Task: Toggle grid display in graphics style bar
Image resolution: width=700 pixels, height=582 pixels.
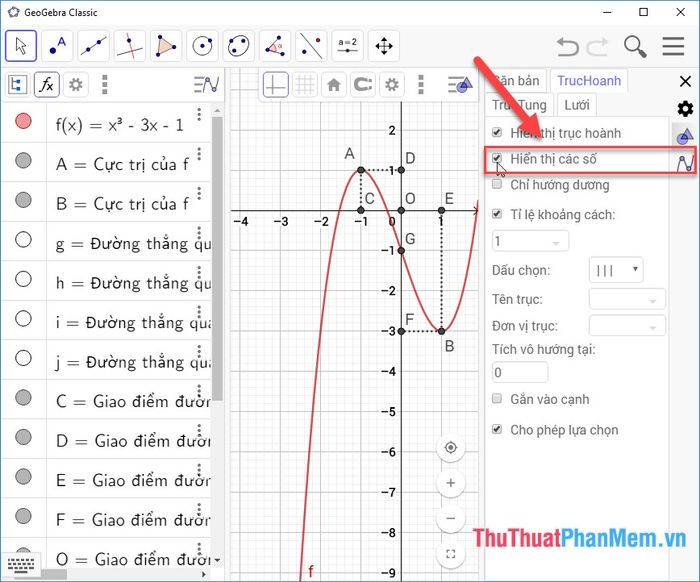Action: [x=305, y=84]
